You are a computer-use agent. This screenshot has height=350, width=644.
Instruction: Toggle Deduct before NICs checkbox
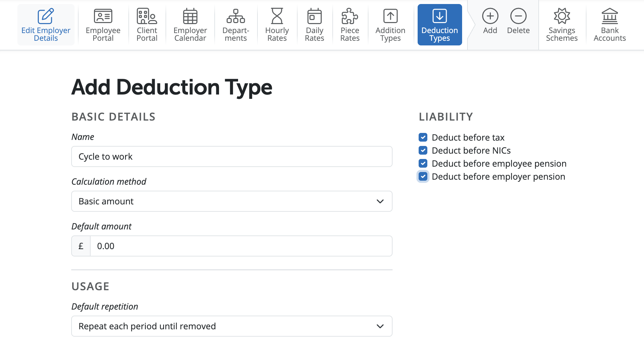pos(423,150)
